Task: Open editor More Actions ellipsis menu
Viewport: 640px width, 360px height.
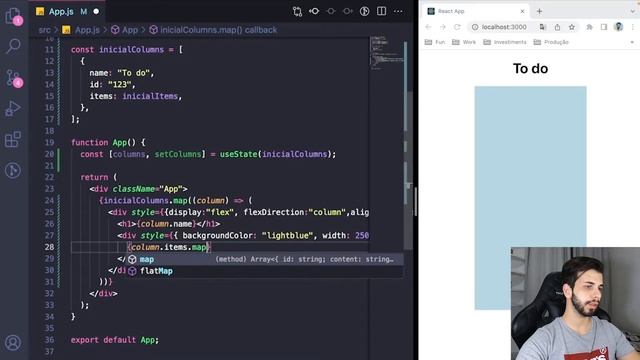Action: coord(398,11)
